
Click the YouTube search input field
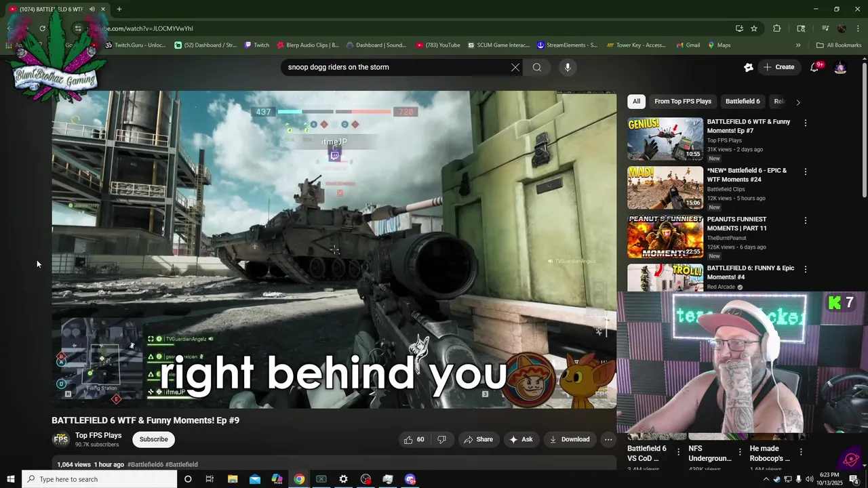click(397, 67)
